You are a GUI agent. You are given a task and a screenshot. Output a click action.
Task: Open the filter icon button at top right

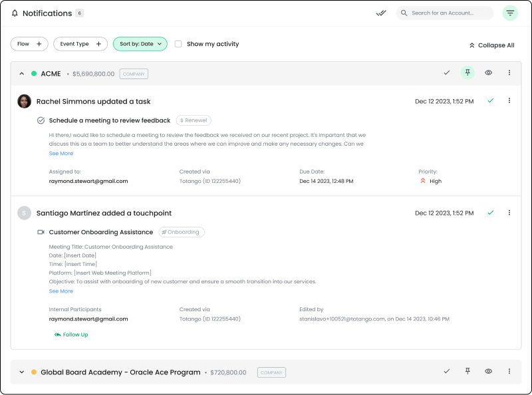click(x=510, y=13)
